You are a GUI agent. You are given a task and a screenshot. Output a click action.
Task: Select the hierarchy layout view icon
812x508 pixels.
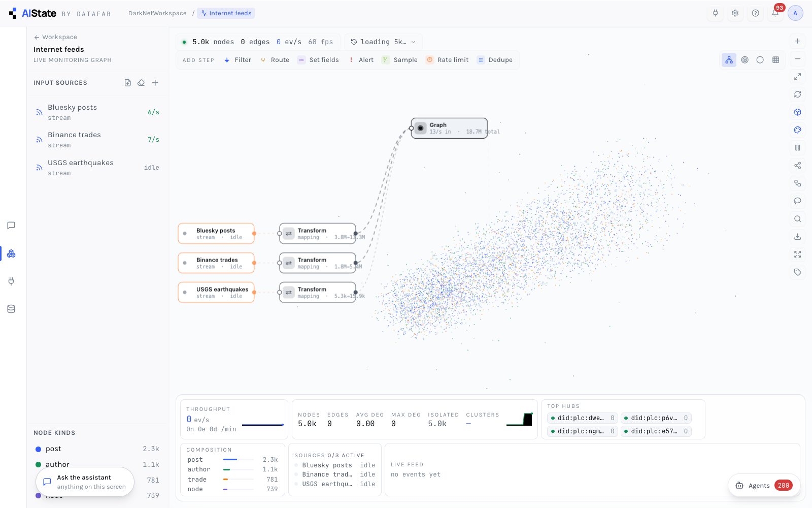click(729, 60)
